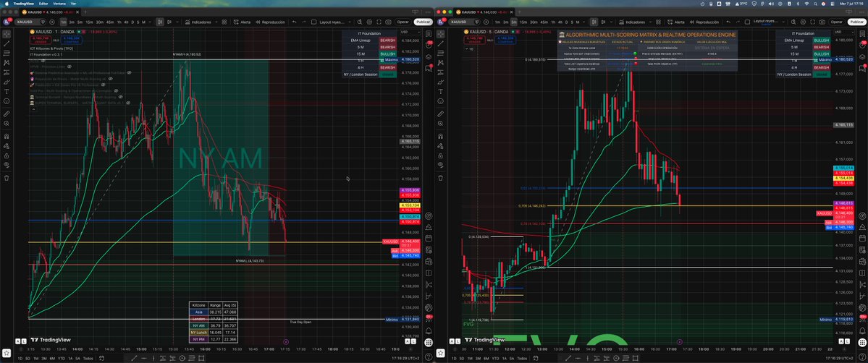Image resolution: width=868 pixels, height=363 pixels.
Task: Take a snapshot with camera icon, left window
Action: [x=388, y=22]
